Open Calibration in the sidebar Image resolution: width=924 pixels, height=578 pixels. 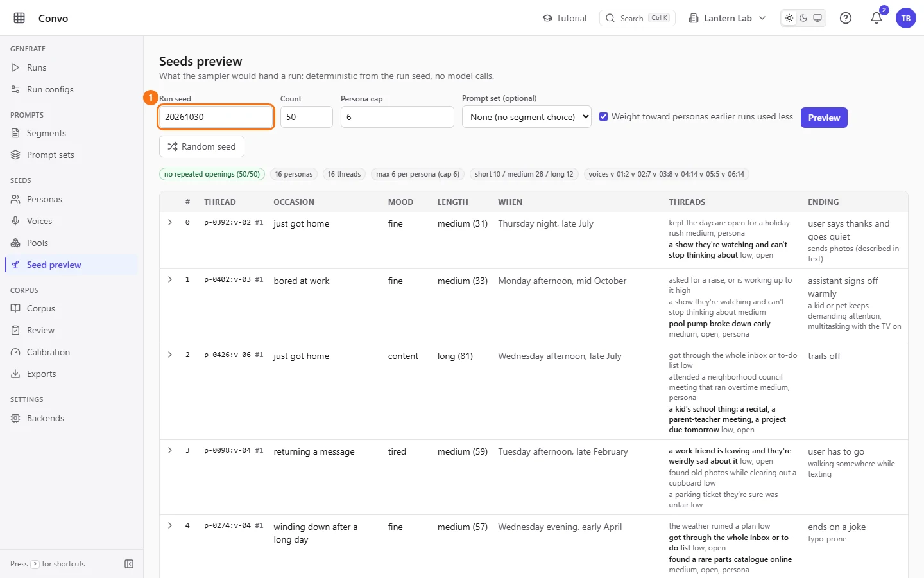click(71, 352)
